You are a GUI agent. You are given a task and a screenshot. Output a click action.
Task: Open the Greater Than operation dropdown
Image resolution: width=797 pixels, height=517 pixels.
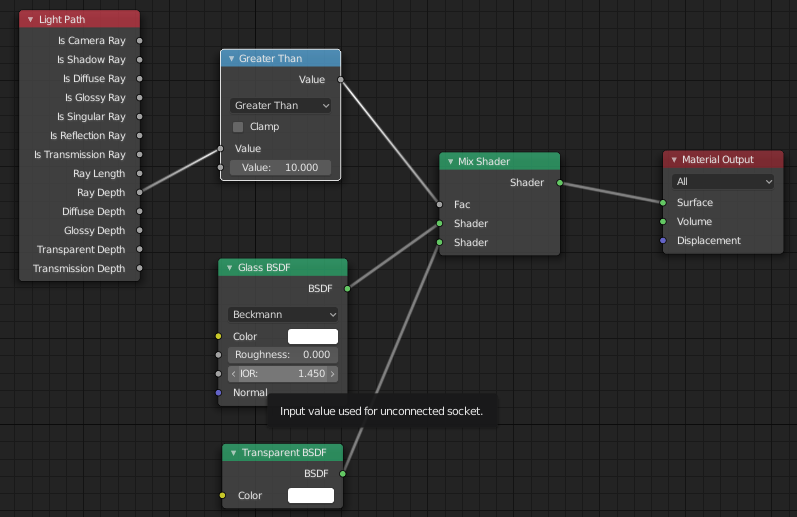pyautogui.click(x=280, y=105)
